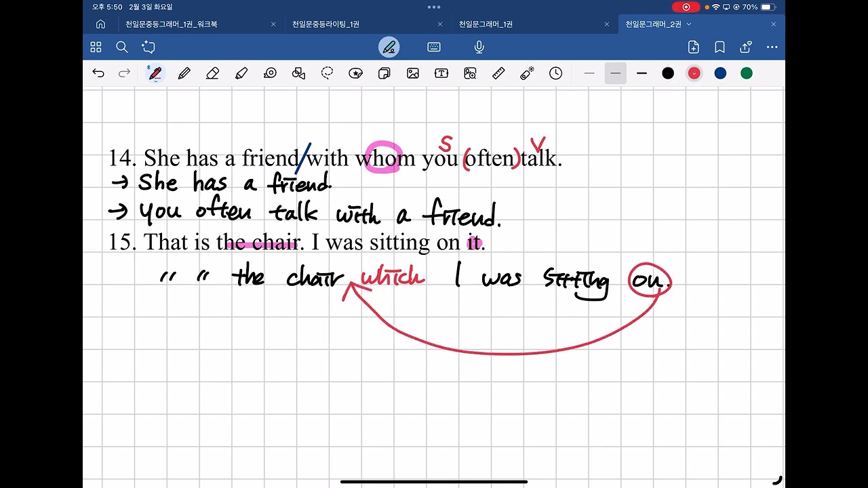Switch to 천일문그래머_1권 tab

pyautogui.click(x=486, y=24)
